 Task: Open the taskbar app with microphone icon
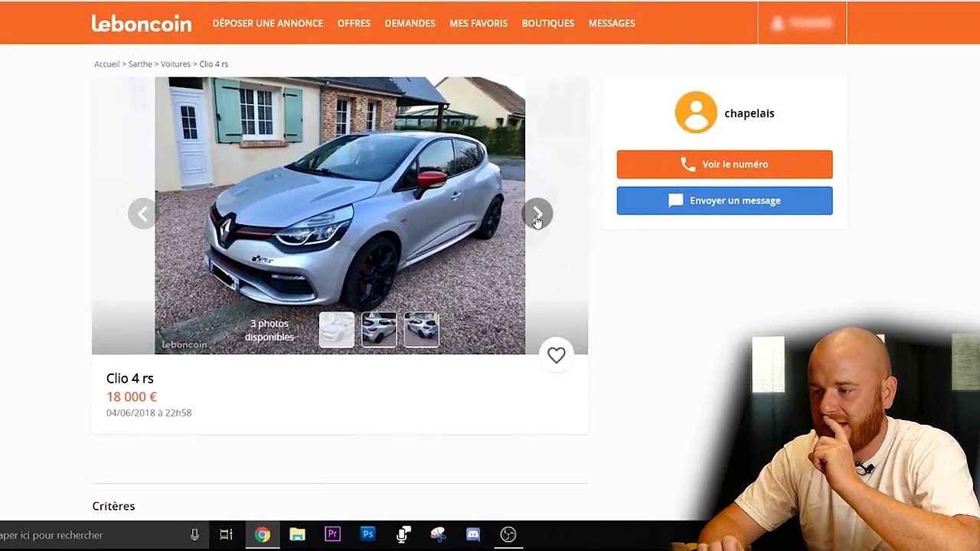click(x=403, y=534)
